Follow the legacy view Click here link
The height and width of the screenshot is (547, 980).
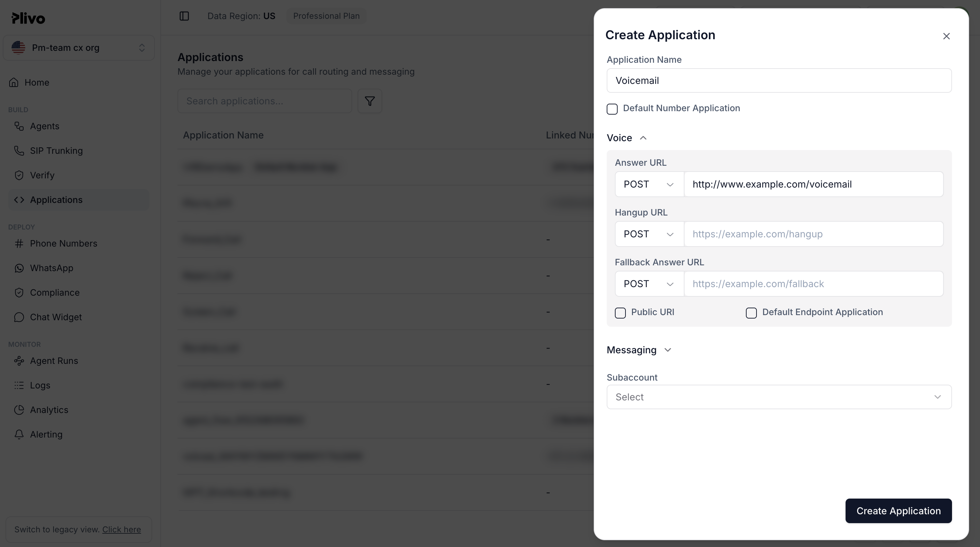click(x=121, y=530)
